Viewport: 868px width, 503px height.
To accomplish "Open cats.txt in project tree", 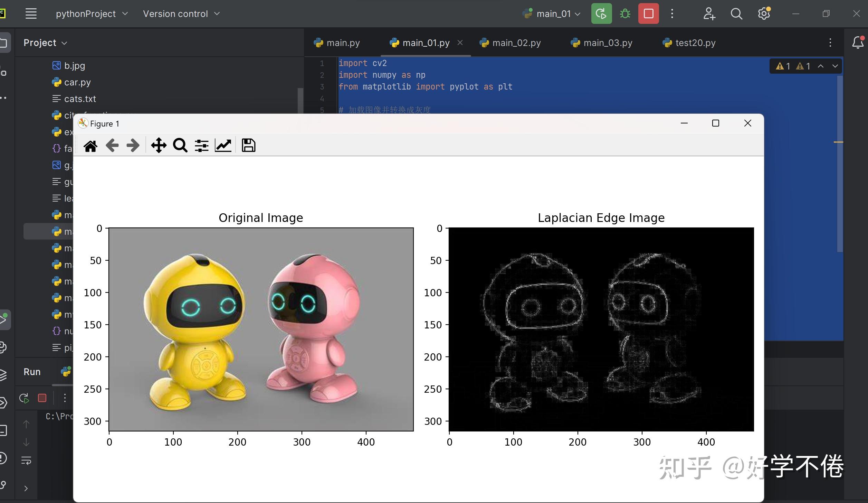I will (x=74, y=99).
